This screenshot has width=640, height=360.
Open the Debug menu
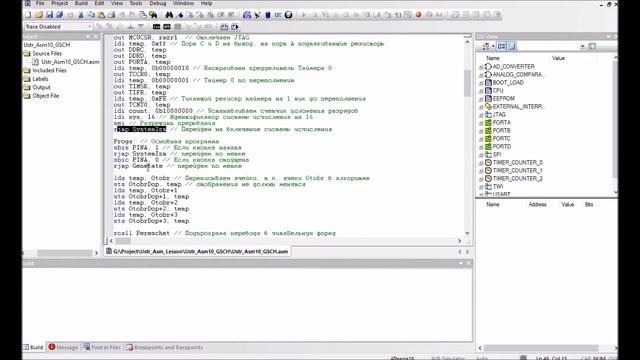pyautogui.click(x=158, y=3)
